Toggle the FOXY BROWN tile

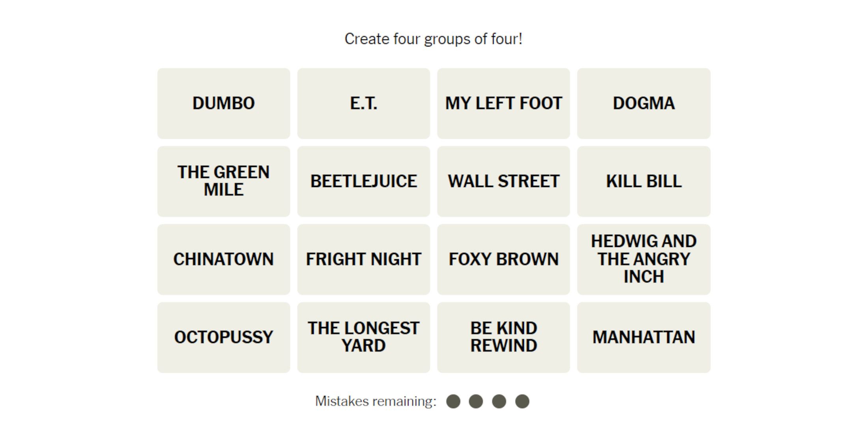click(x=503, y=259)
